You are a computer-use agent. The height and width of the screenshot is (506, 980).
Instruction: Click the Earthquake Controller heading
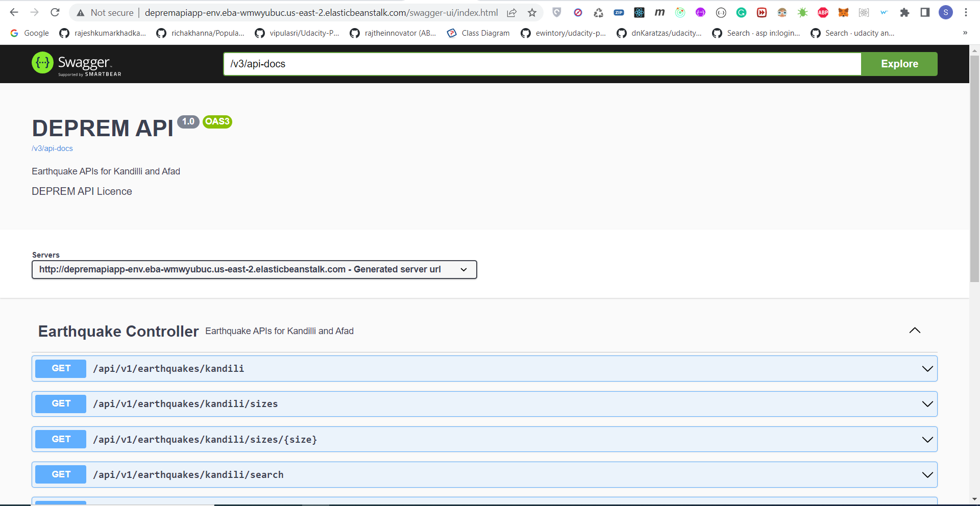click(118, 331)
